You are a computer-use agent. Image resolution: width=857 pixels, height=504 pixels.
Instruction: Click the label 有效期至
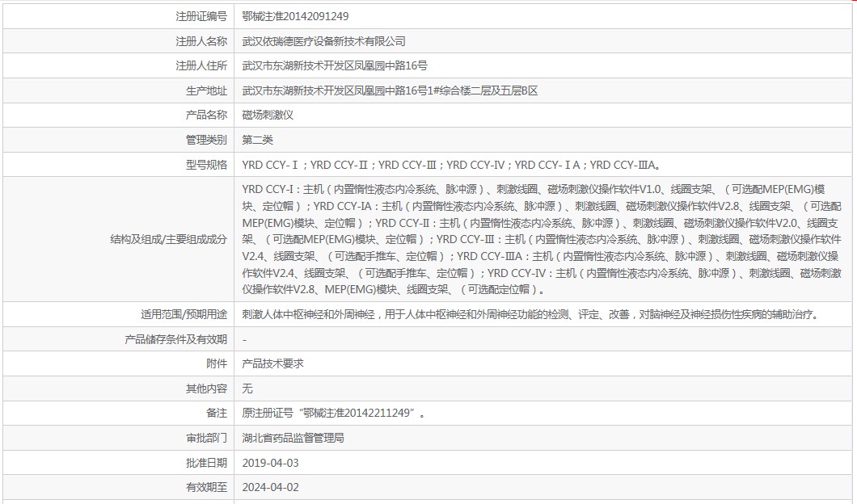pyautogui.click(x=206, y=488)
